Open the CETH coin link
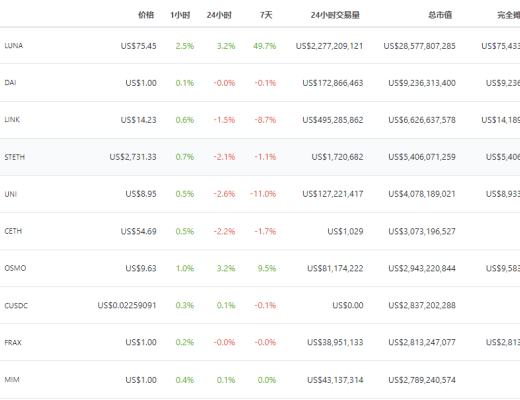The height and width of the screenshot is (400, 520). click(x=13, y=231)
